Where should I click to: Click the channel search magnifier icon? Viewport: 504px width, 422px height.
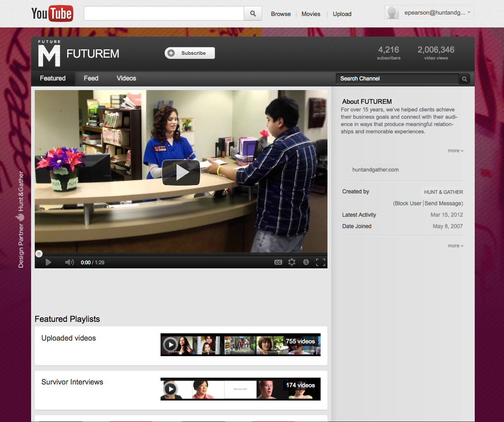coord(465,79)
